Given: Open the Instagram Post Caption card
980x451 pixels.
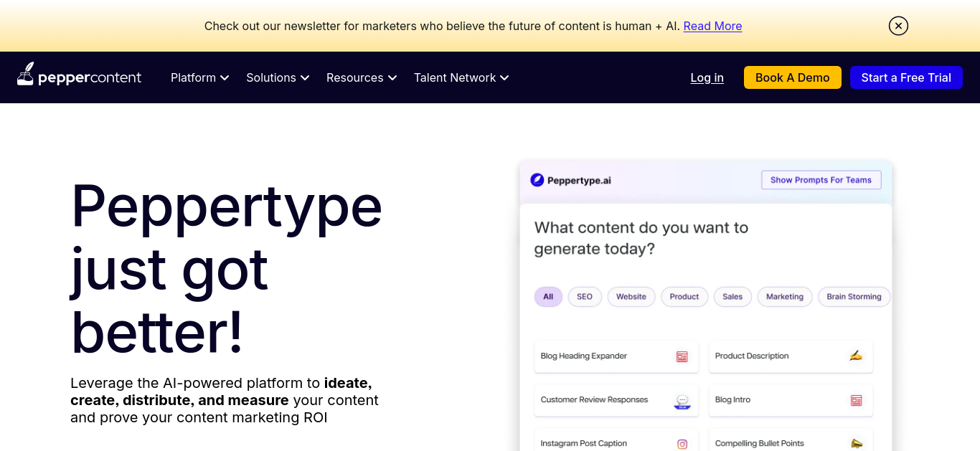Looking at the screenshot, I should pyautogui.click(x=616, y=440).
